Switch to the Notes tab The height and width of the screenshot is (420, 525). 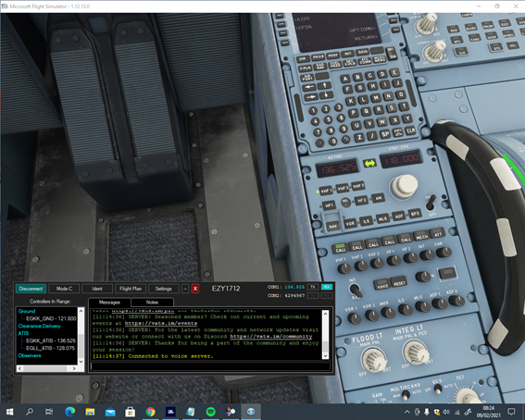point(152,303)
